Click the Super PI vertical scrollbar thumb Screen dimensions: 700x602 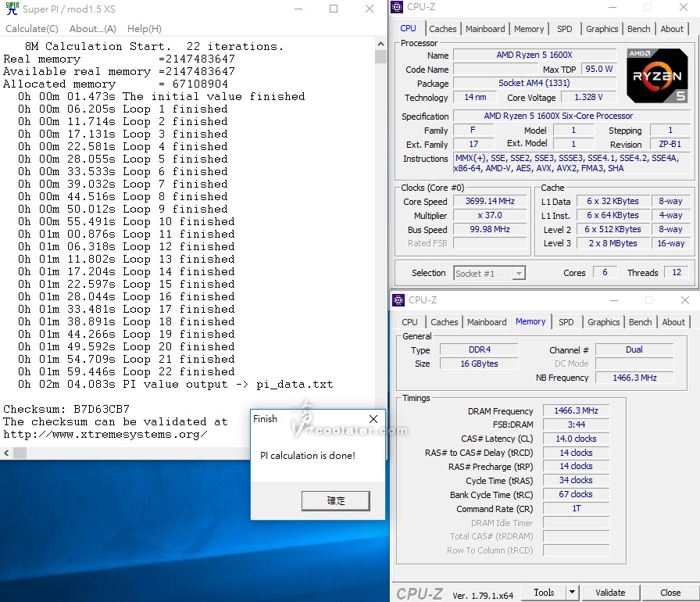(x=380, y=57)
